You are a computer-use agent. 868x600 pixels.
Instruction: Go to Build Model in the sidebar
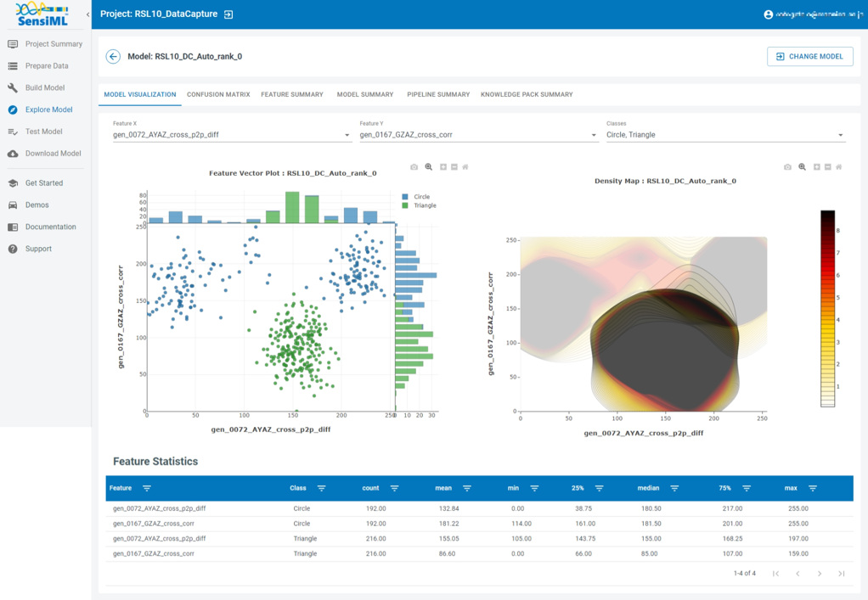pos(44,87)
